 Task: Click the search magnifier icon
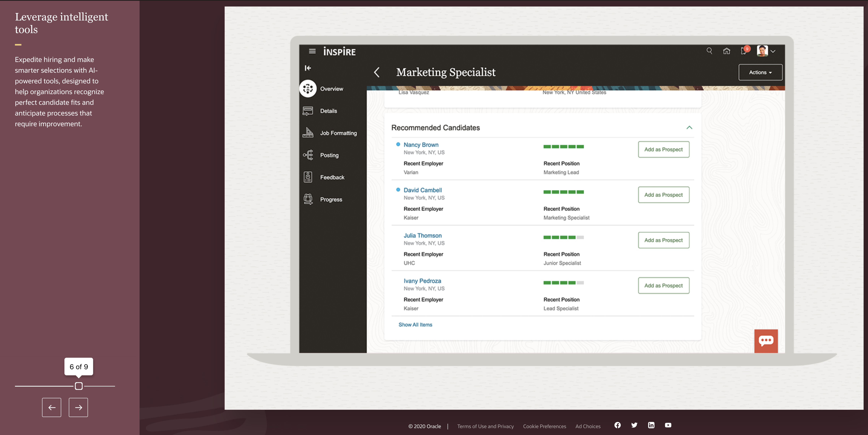(x=709, y=51)
